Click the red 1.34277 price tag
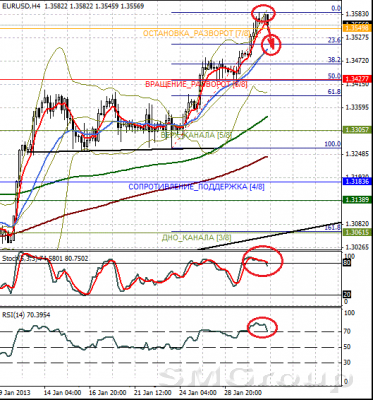The width and height of the screenshot is (373, 400). tap(357, 79)
